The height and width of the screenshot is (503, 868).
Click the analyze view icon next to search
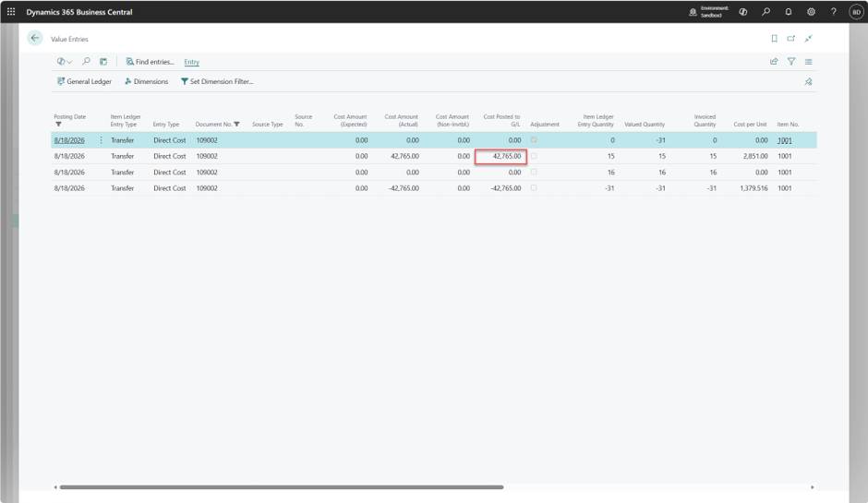103,62
